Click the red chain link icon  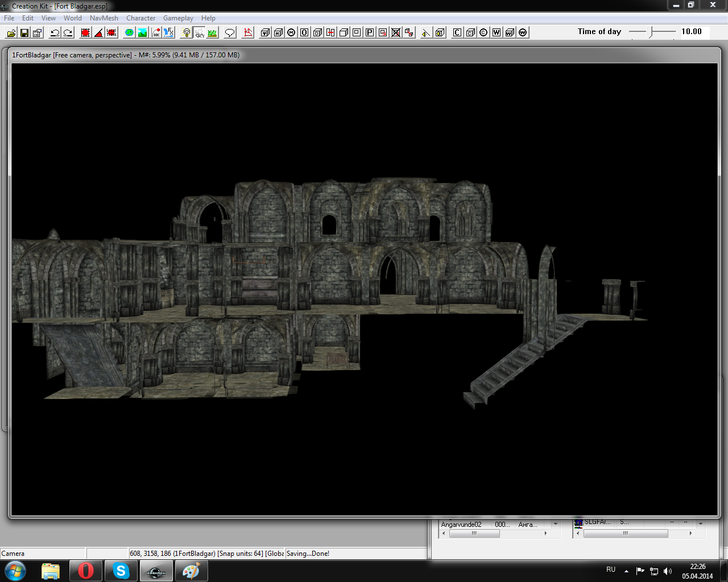pyautogui.click(x=409, y=32)
